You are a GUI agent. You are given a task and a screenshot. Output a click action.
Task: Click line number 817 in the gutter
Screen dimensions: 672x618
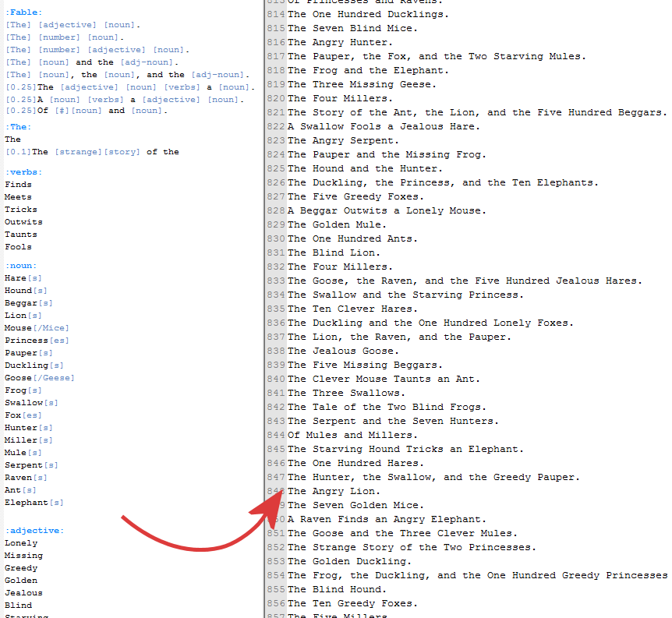(275, 56)
